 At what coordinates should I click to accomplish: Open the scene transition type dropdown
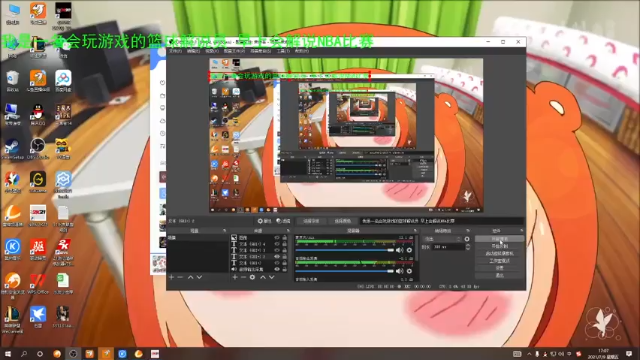[442, 239]
